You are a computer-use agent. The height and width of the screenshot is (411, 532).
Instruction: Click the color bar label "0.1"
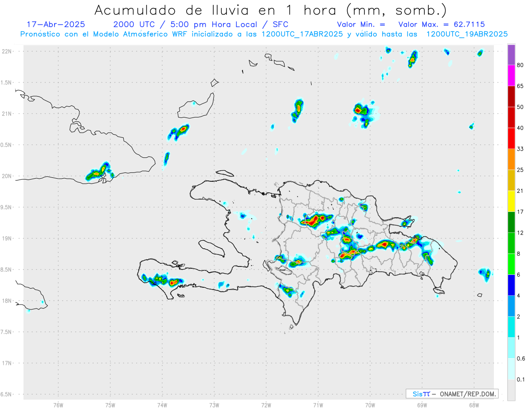pos(521,380)
